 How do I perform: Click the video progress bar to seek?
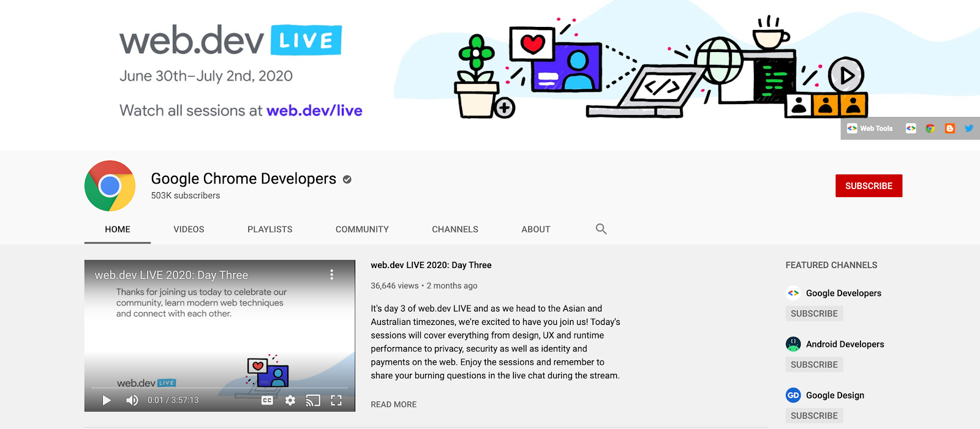tap(220, 388)
